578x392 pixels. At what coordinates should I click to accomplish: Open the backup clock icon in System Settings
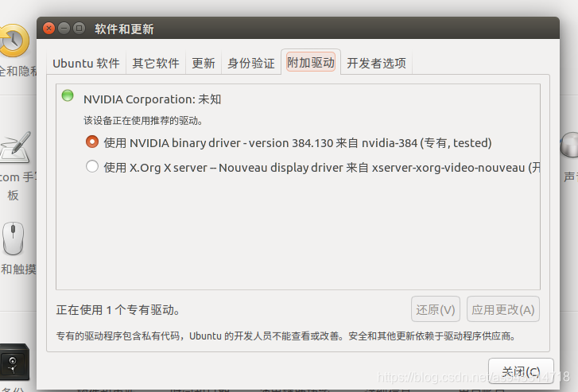tap(14, 41)
